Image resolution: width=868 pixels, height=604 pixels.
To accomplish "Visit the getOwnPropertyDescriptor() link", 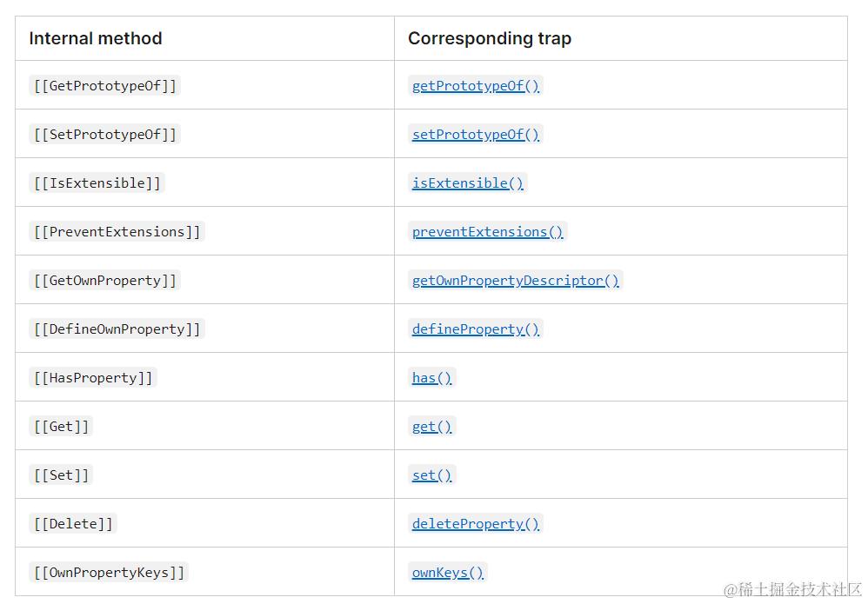I will (x=515, y=281).
